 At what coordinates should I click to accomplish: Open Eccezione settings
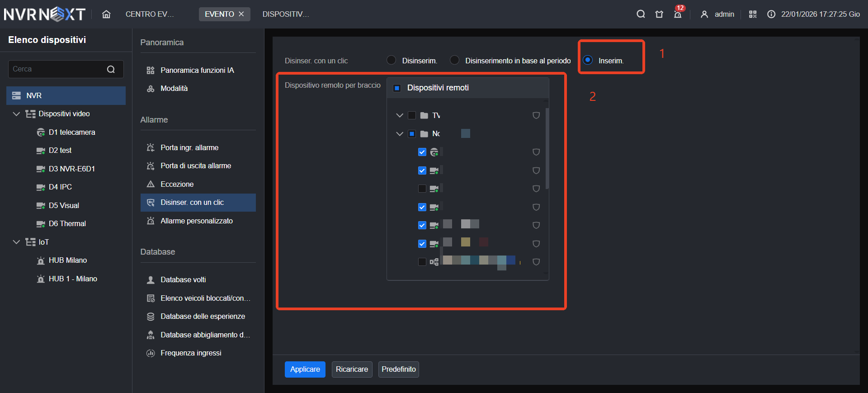198,184
